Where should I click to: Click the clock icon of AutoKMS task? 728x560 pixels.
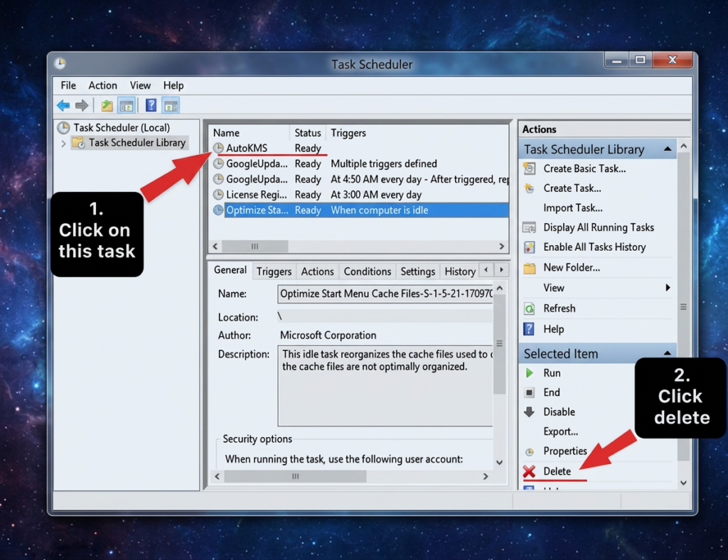(x=218, y=148)
